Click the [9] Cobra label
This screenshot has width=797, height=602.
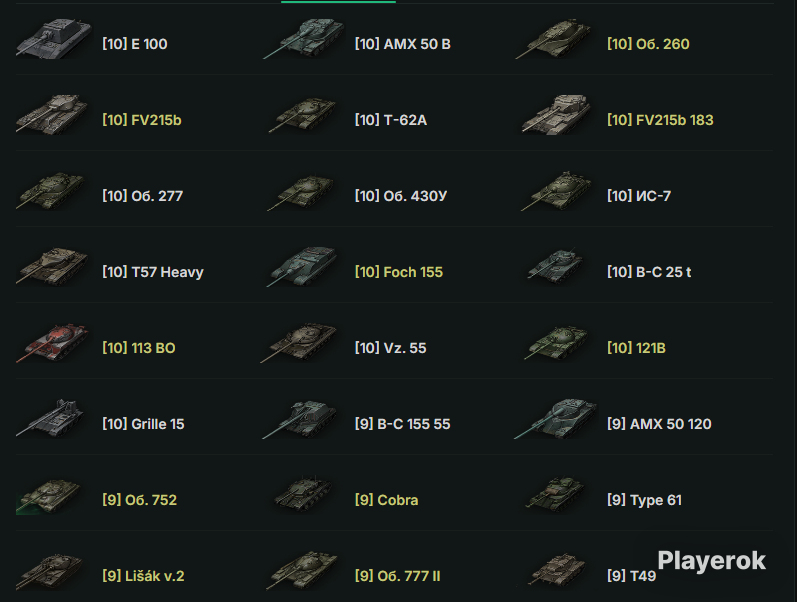point(386,500)
